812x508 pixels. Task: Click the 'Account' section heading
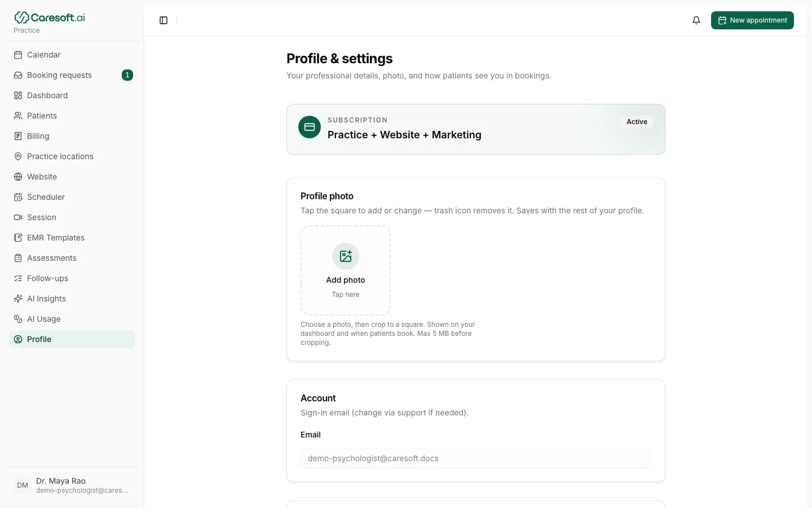(x=318, y=398)
